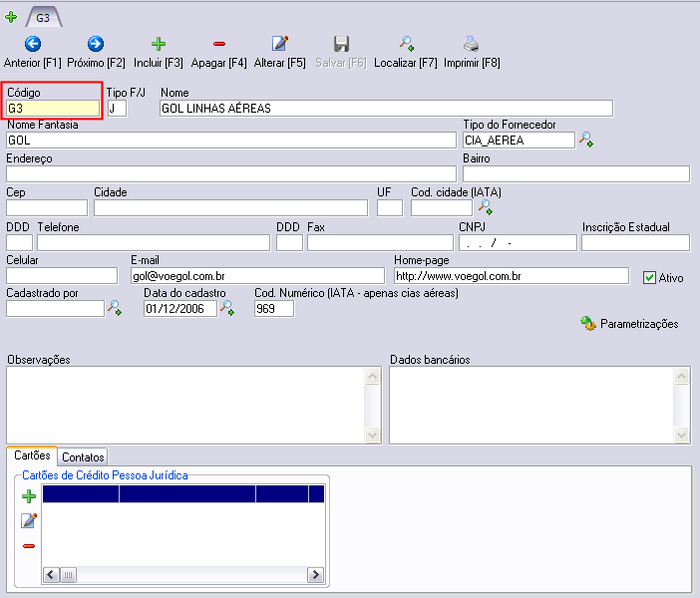Image resolution: width=700 pixels, height=598 pixels.
Task: Click the Cod. cidade (IATA) field
Action: coord(442,208)
